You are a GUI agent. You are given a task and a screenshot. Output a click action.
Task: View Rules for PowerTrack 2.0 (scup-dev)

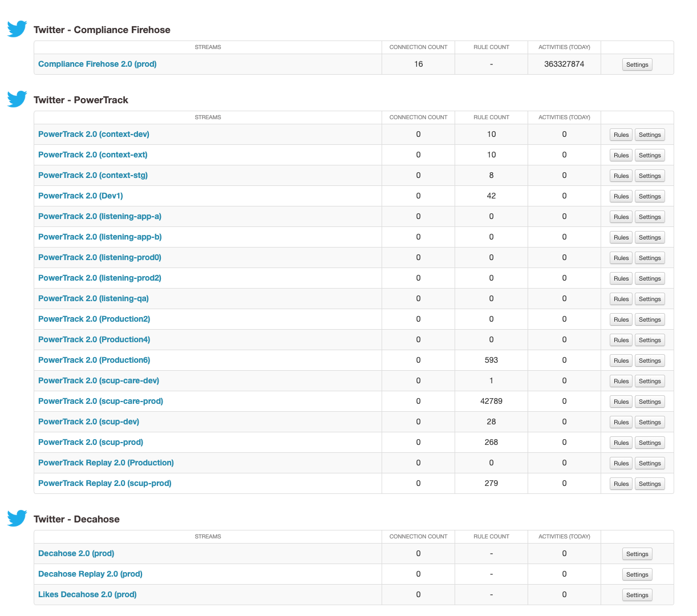point(621,422)
